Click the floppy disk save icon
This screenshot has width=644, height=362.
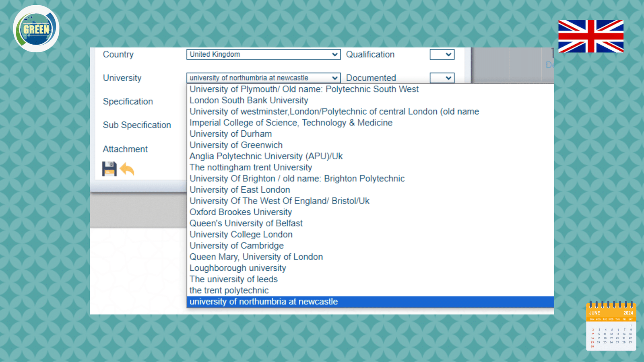coord(109,169)
